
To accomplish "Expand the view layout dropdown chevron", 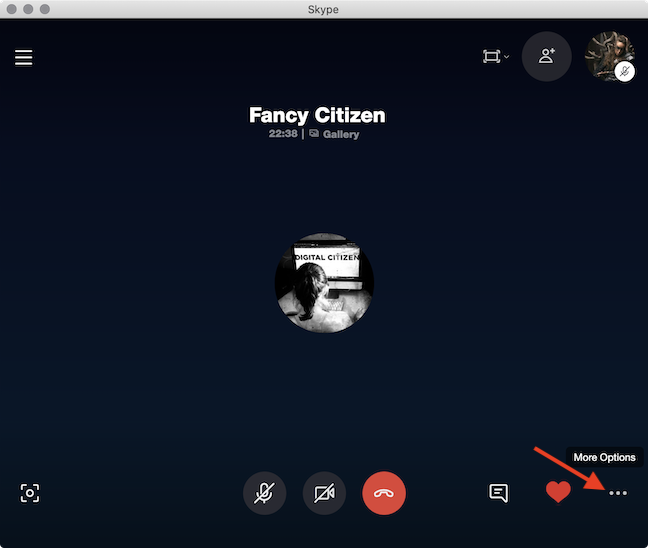I will coord(507,57).
